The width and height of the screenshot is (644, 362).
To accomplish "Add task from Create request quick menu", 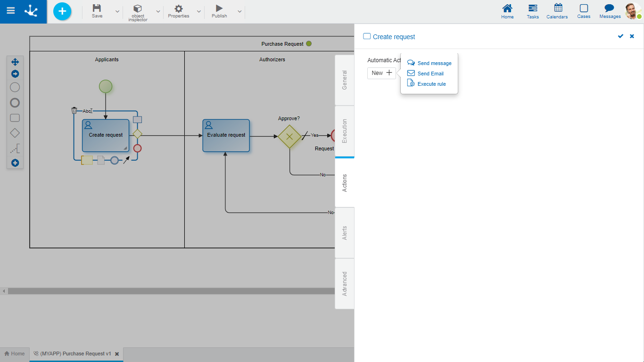I will [x=137, y=120].
